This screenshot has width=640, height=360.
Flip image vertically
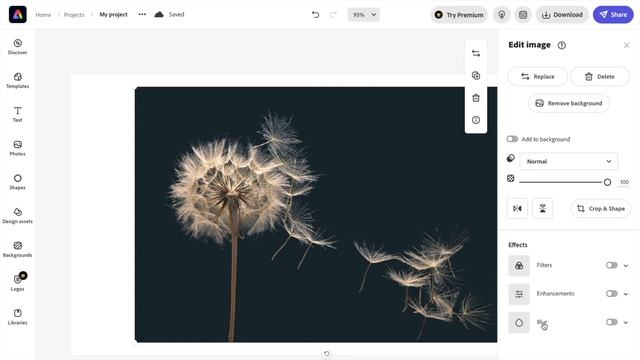tap(542, 209)
